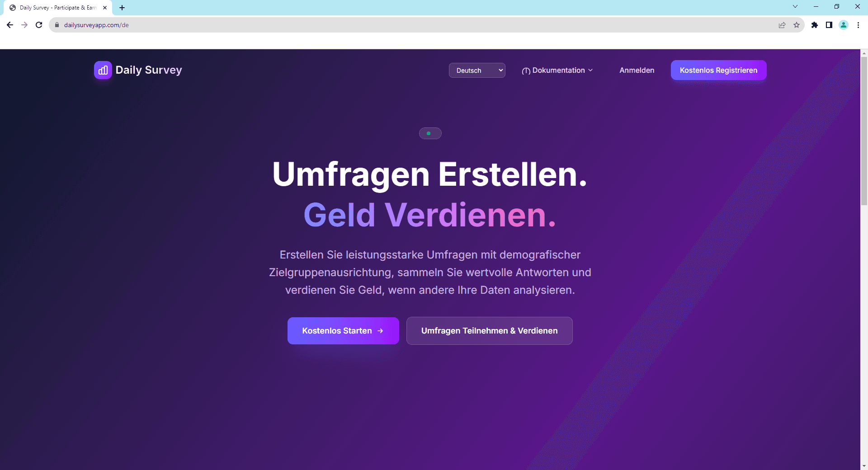Open the side panel icon
The height and width of the screenshot is (470, 868).
[x=829, y=25]
